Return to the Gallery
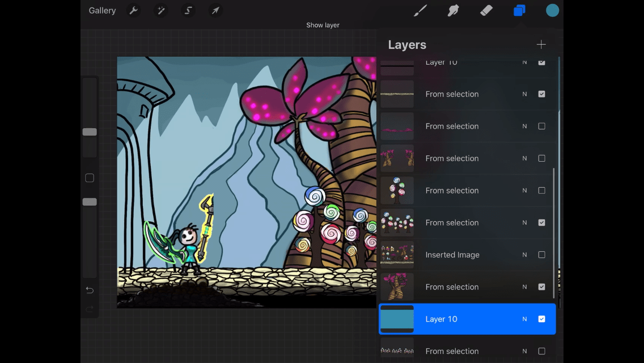644x363 pixels. pyautogui.click(x=102, y=11)
